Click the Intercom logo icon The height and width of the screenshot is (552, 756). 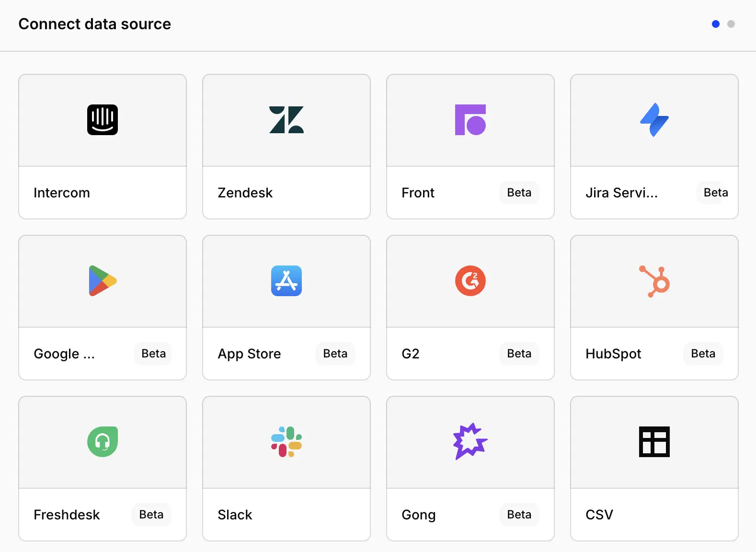coord(103,120)
